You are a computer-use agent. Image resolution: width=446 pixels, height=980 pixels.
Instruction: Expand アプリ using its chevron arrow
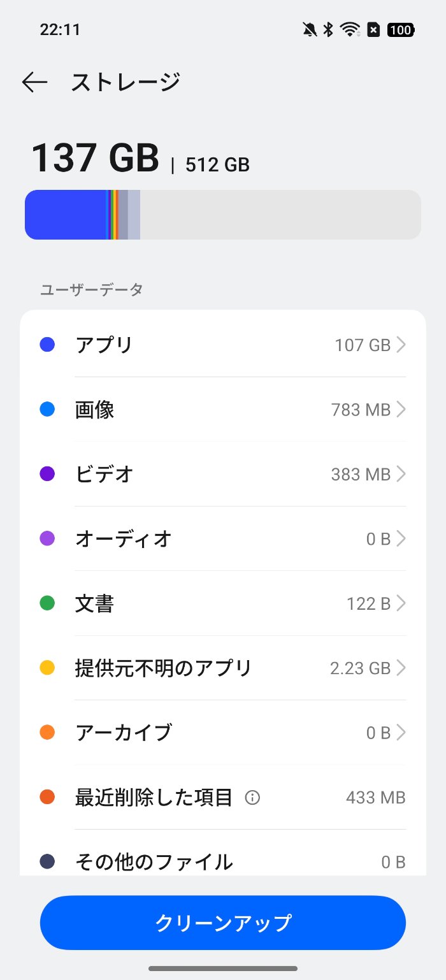point(401,345)
